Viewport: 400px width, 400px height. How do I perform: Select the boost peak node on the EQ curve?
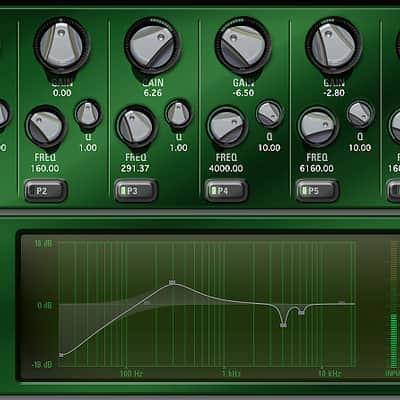(172, 283)
